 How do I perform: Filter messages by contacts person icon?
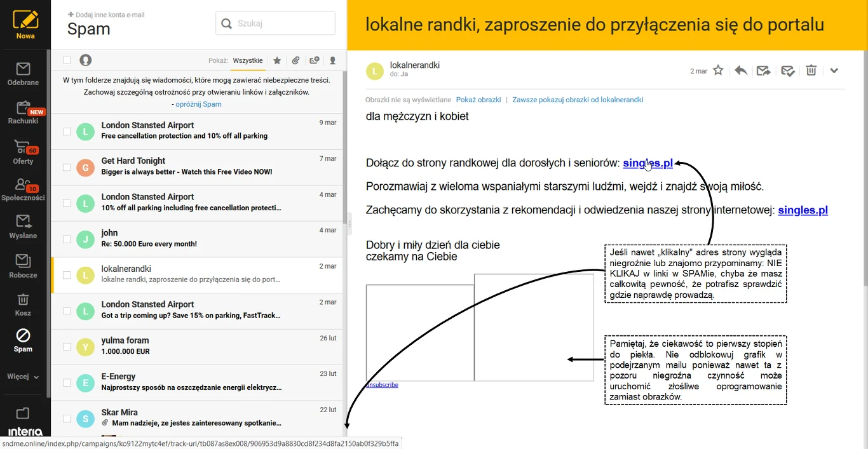[x=332, y=60]
